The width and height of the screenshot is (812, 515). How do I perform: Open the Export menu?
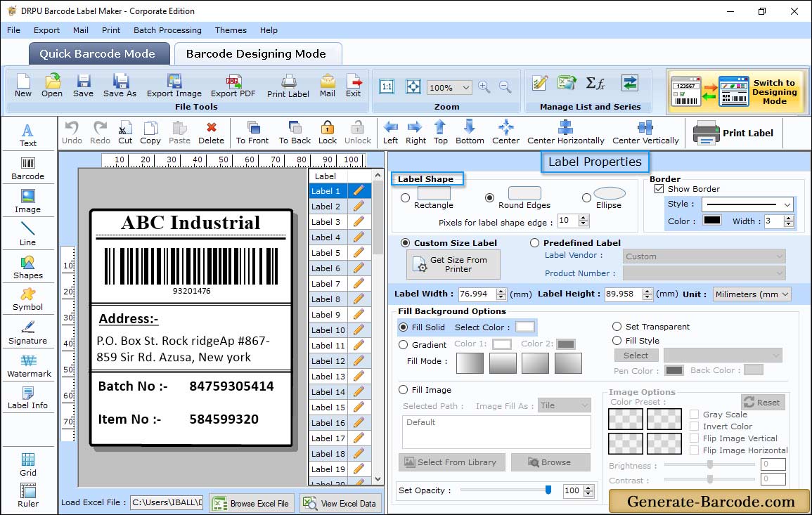(x=46, y=30)
